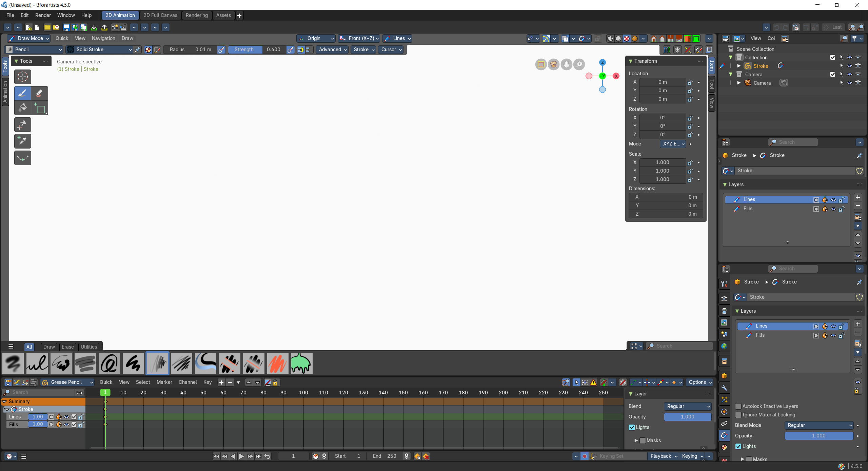Click the pin icon beside Solid Stroke
Image resolution: width=868 pixels, height=471 pixels.
(x=137, y=50)
